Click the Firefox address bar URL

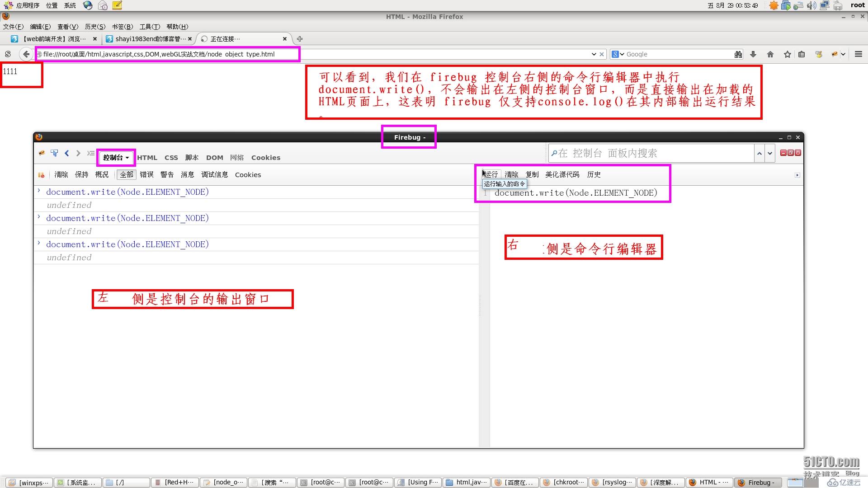[159, 54]
